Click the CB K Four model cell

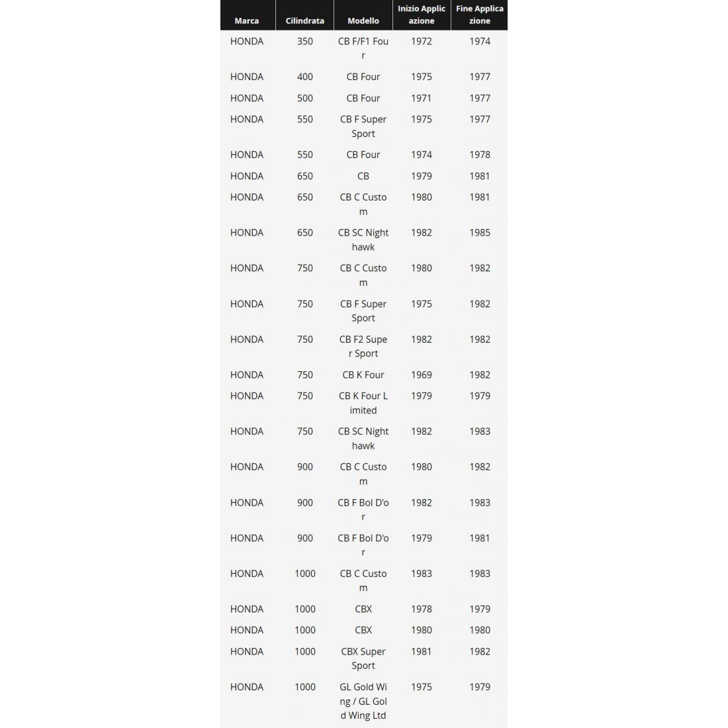point(363,375)
